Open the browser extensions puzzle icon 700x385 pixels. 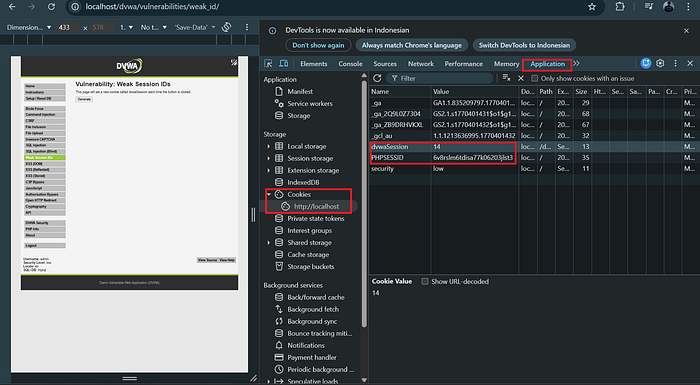(620, 7)
